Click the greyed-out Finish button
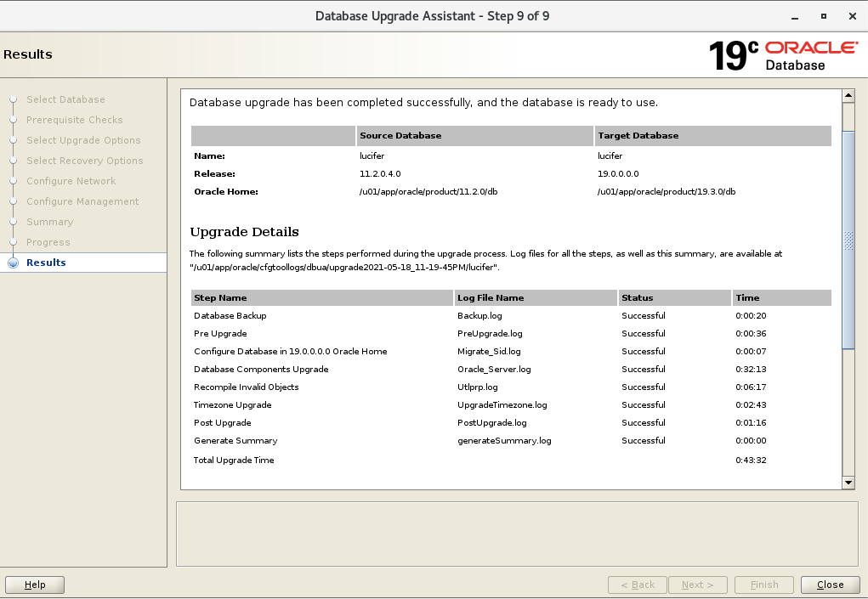The height and width of the screenshot is (599, 868). [x=764, y=585]
